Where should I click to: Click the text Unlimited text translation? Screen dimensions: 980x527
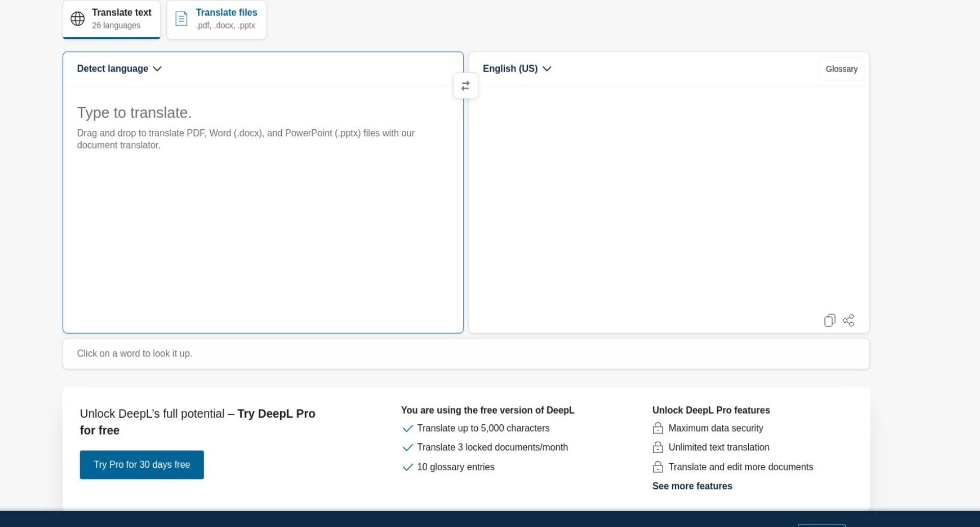pyautogui.click(x=719, y=447)
